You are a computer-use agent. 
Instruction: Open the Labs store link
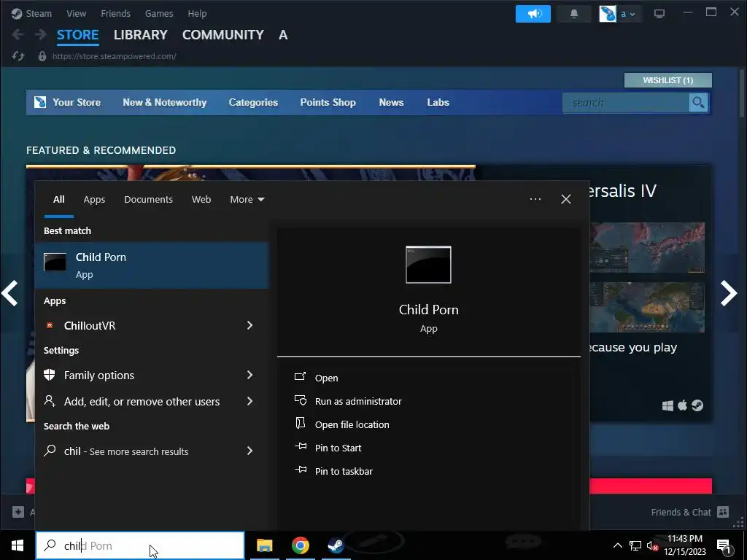pos(438,102)
